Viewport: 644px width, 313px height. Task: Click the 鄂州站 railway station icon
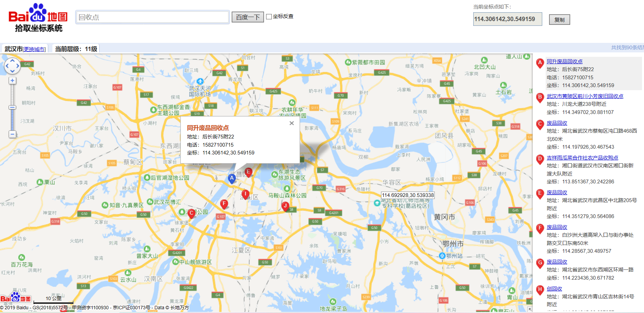point(442,256)
